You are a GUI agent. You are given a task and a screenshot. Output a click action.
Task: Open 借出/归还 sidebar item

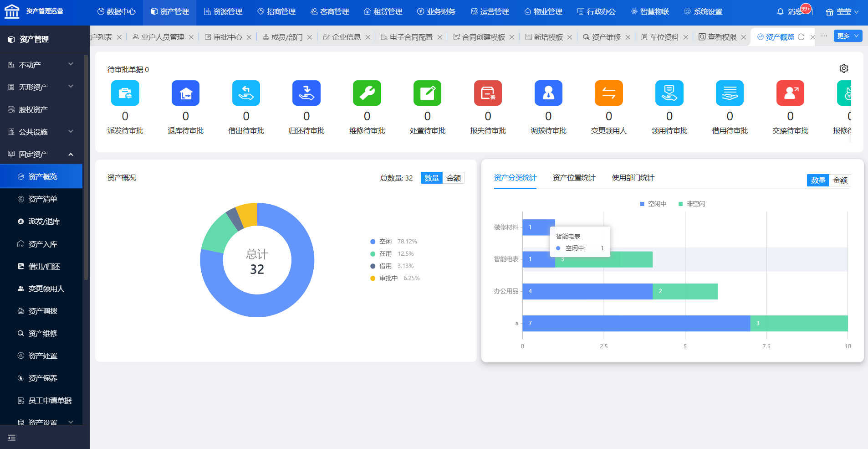point(44,266)
